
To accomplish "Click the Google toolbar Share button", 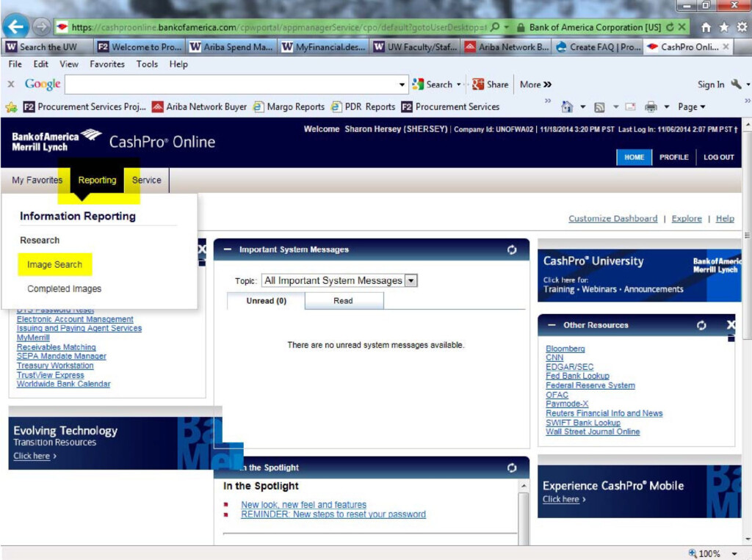I will point(490,84).
